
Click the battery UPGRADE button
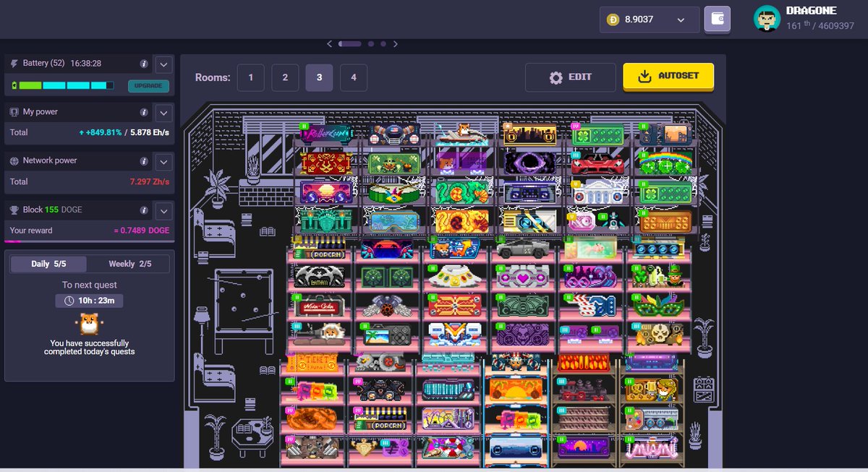149,87
